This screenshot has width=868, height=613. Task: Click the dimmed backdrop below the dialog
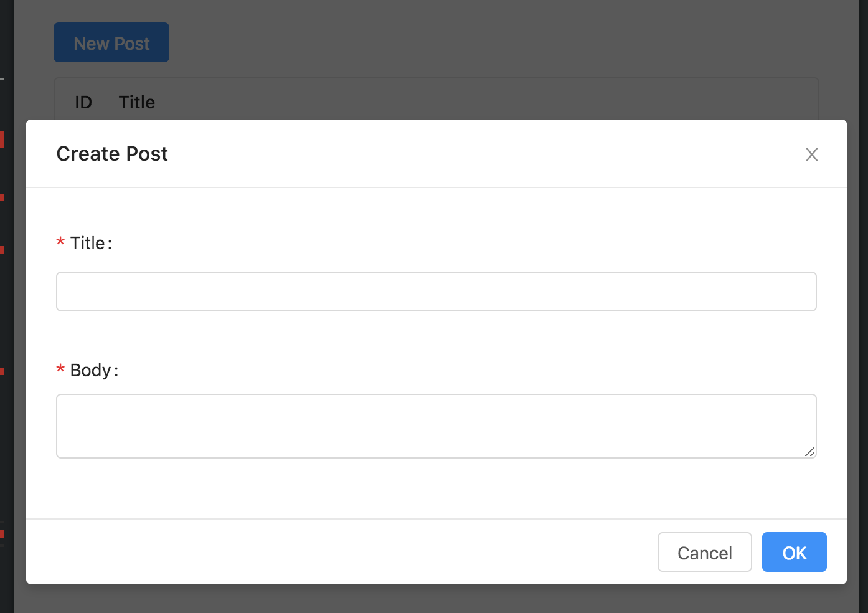click(436, 599)
